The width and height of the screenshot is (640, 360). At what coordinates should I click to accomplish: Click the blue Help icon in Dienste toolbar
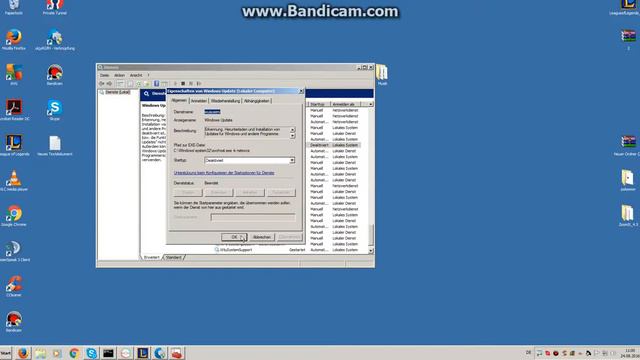click(156, 83)
